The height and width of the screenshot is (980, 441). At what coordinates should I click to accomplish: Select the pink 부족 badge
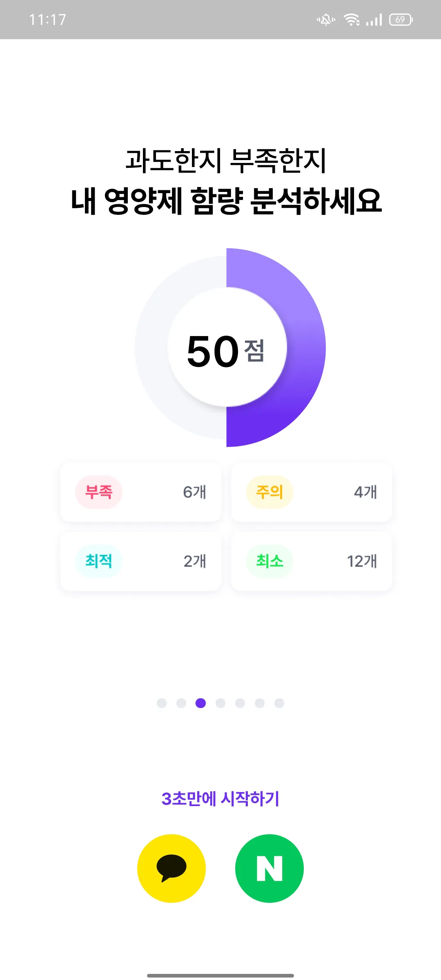tap(99, 492)
